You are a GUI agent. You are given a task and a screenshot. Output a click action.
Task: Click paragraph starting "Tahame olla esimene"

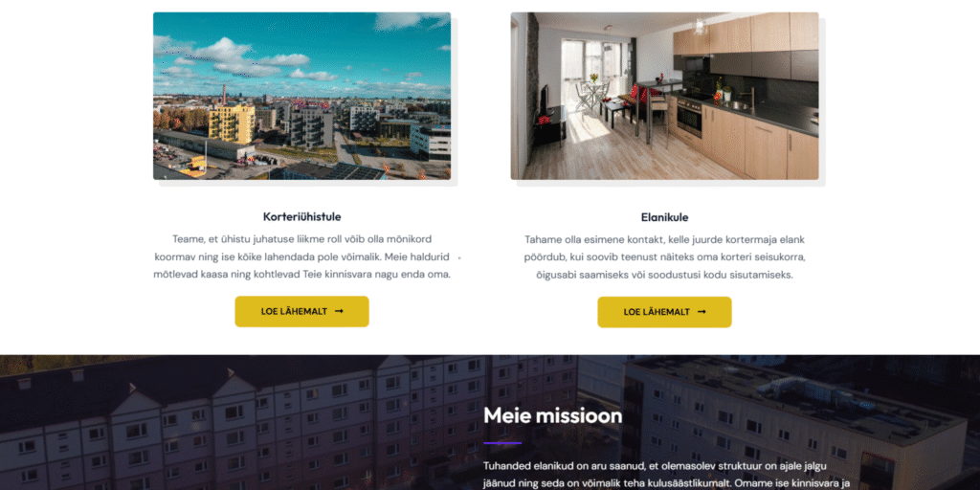[664, 256]
